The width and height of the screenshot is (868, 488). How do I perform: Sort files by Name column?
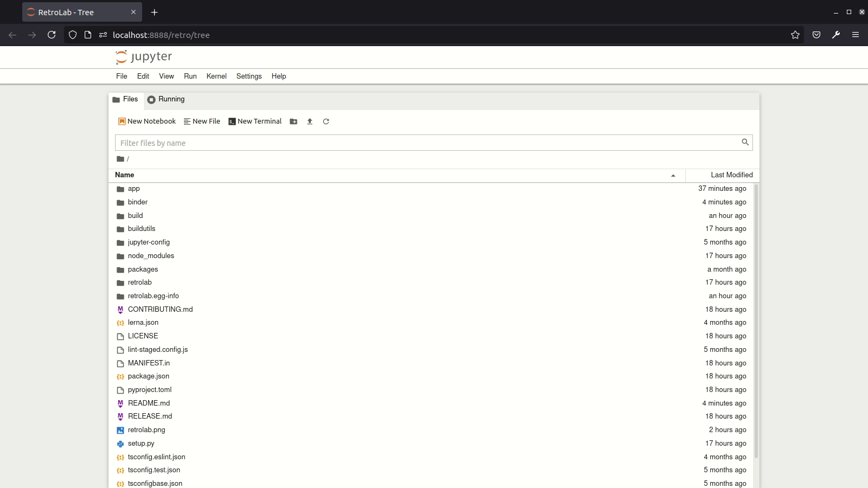point(397,175)
